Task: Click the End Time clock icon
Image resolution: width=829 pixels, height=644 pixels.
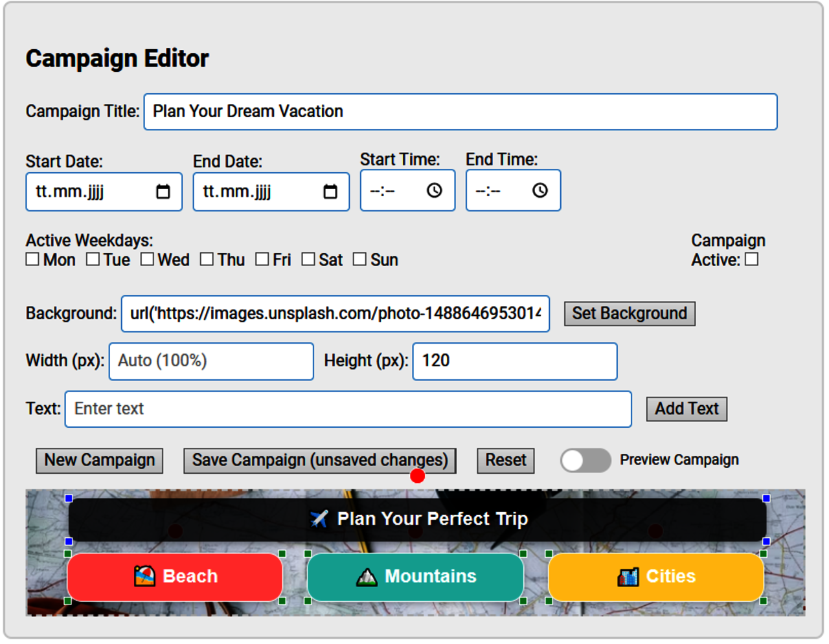Action: (539, 190)
